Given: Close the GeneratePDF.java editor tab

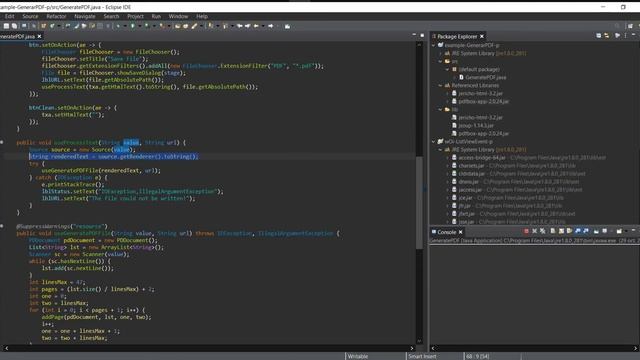Looking at the screenshot, I should [40, 36].
